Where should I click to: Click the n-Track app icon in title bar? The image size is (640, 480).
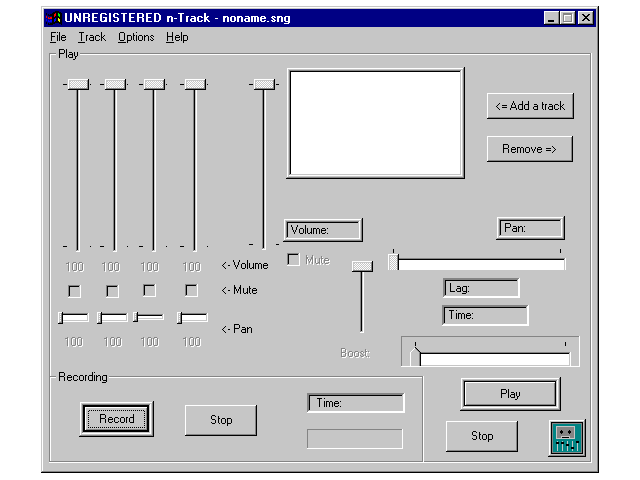pos(53,17)
